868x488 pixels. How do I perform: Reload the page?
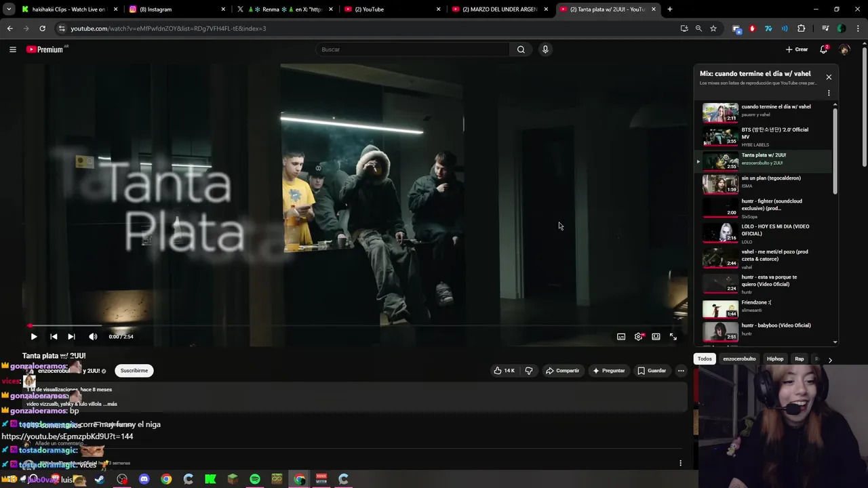42,28
